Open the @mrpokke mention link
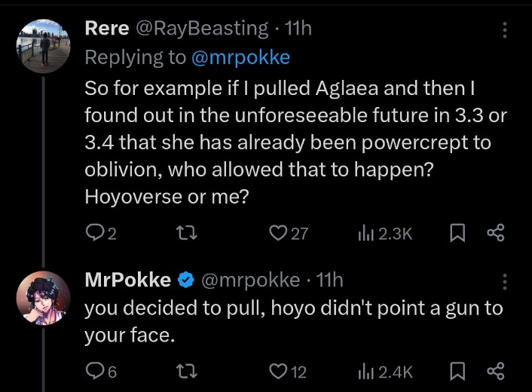Viewport: 532px width, 392px height. coord(240,57)
